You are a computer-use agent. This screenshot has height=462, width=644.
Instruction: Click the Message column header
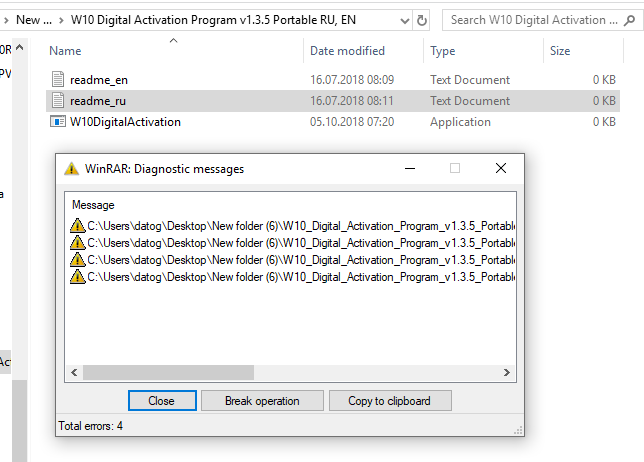click(93, 205)
